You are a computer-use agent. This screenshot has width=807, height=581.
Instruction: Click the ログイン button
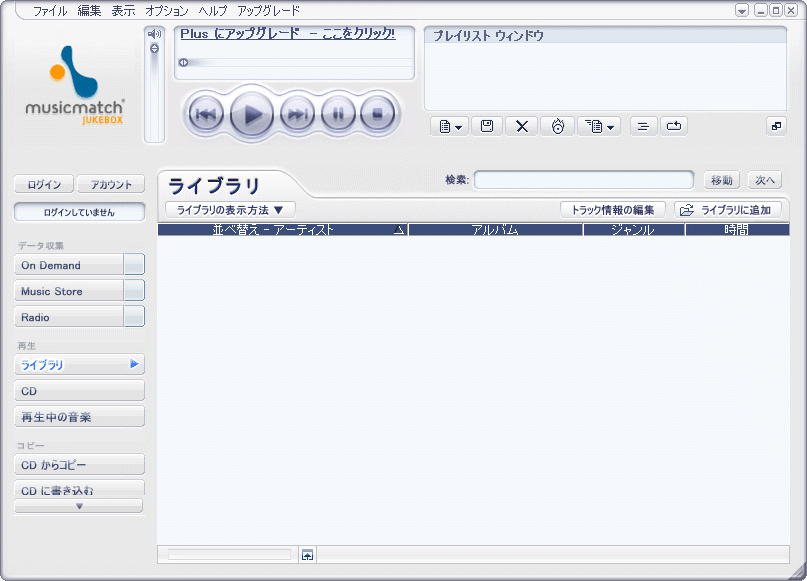(44, 184)
